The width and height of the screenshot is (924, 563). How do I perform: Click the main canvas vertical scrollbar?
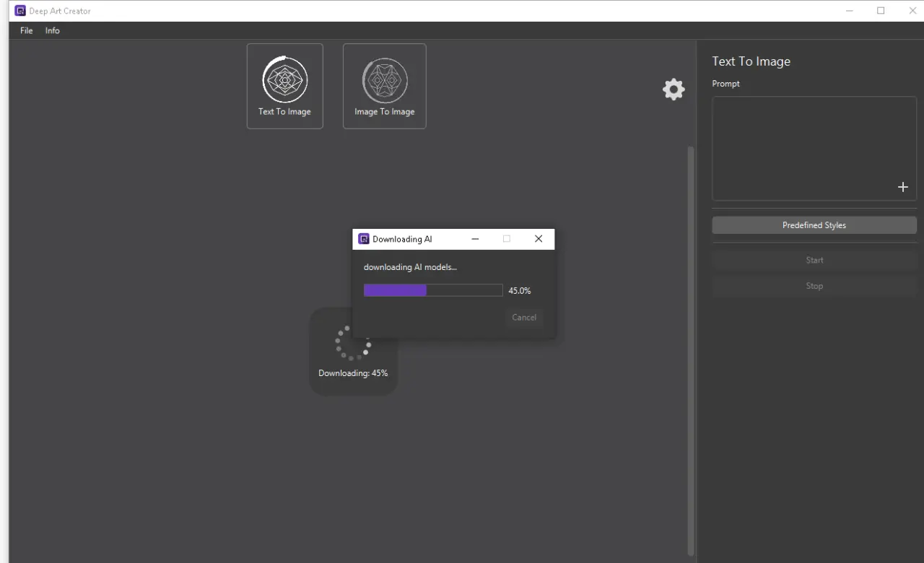click(691, 350)
